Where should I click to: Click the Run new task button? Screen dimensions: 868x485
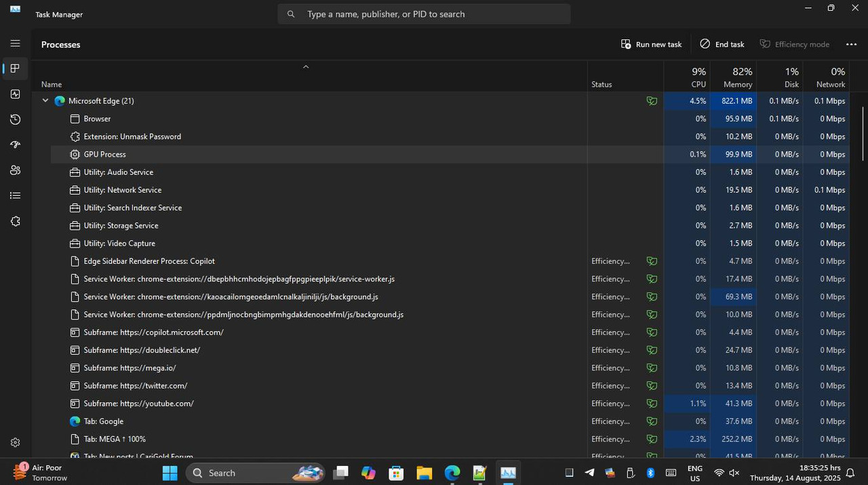point(651,44)
